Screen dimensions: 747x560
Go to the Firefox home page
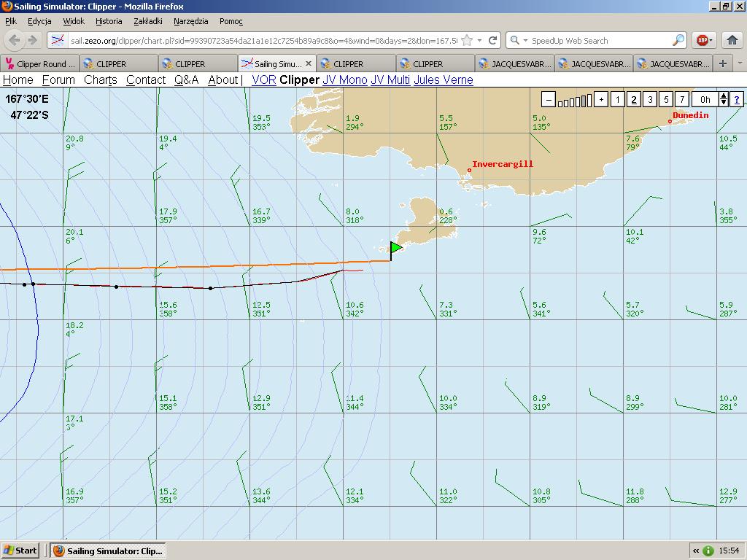coord(732,41)
